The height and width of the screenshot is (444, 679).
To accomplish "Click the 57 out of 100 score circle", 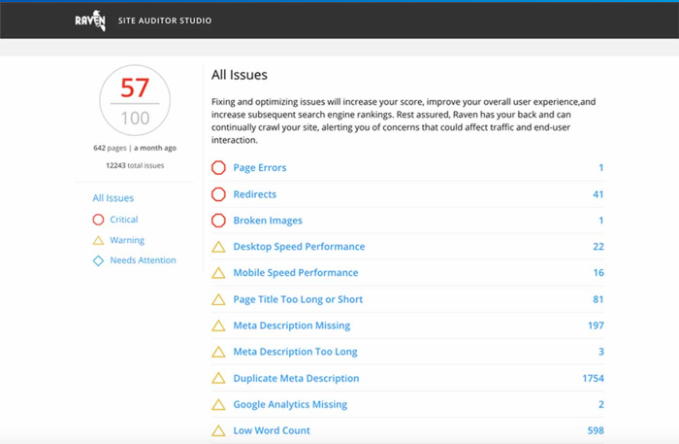I will [x=135, y=100].
